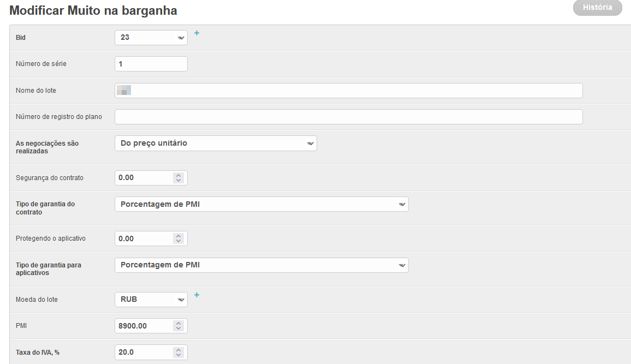Open the Bid dropdown showing 23
Image resolution: width=631 pixels, height=364 pixels.
coord(151,38)
